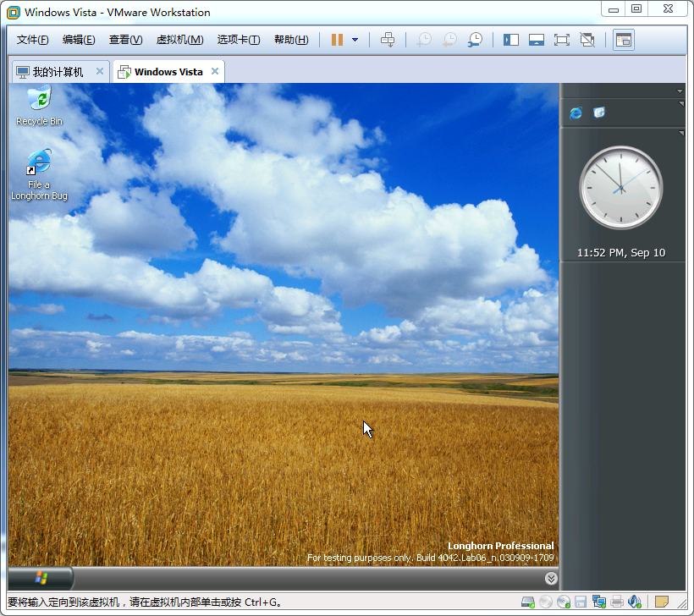Image resolution: width=694 pixels, height=616 pixels.
Task: Enter full screen mode
Action: click(x=561, y=40)
